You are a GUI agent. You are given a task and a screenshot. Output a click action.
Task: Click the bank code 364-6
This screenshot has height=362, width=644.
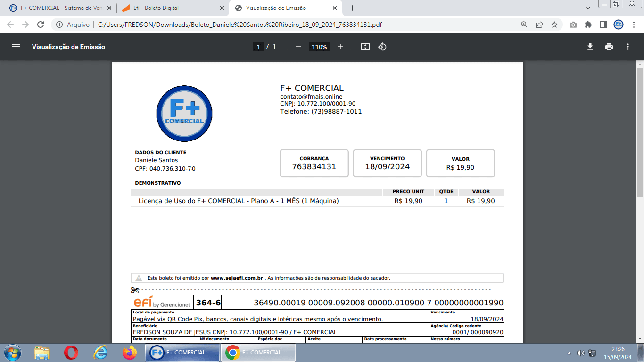208,303
